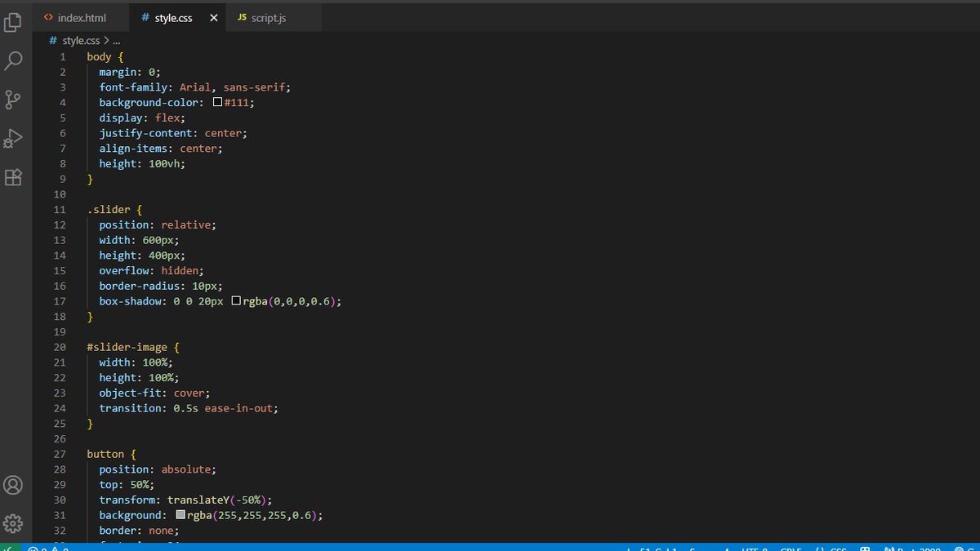The height and width of the screenshot is (551, 980).
Task: Click the 'transform: translateY(-50%);' line
Action: pos(185,500)
